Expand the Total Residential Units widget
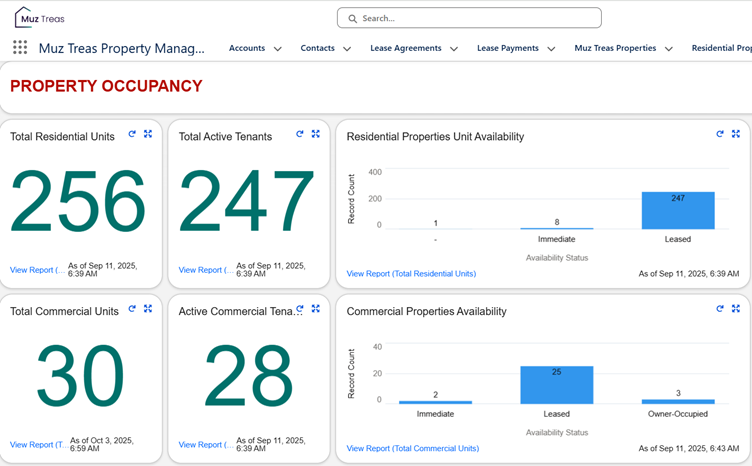The height and width of the screenshot is (466, 752). click(148, 134)
